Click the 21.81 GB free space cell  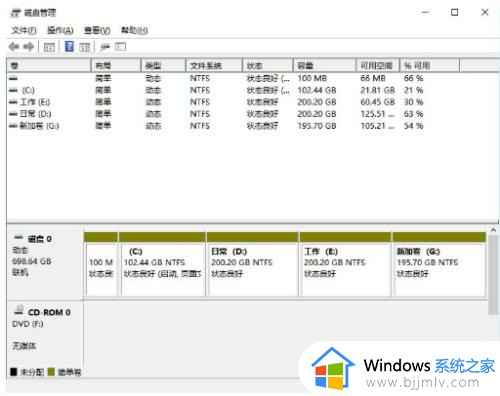tap(377, 90)
